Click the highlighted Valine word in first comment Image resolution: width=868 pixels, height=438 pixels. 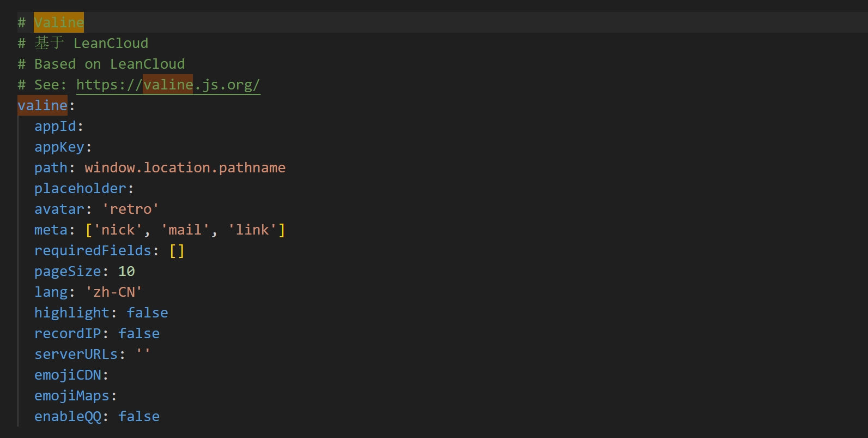(x=59, y=23)
